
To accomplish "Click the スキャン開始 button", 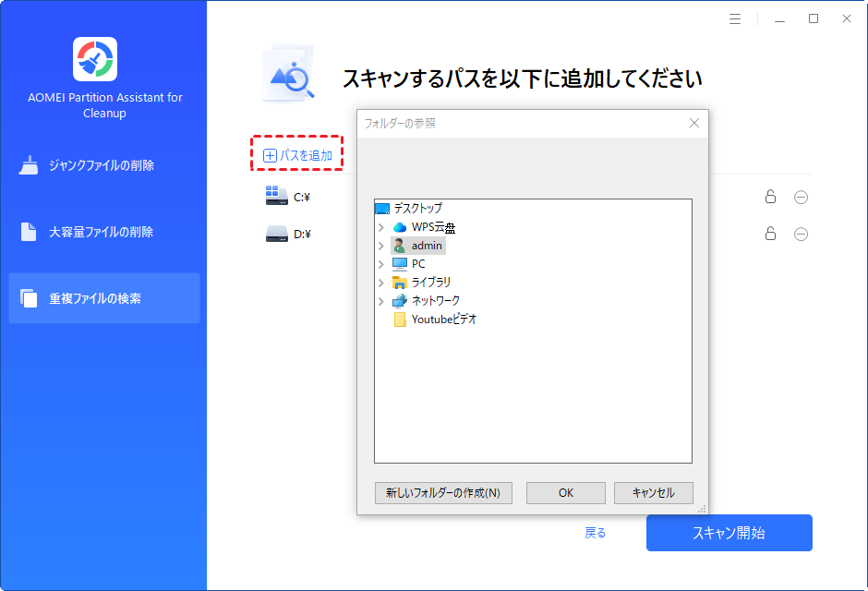I will [729, 533].
